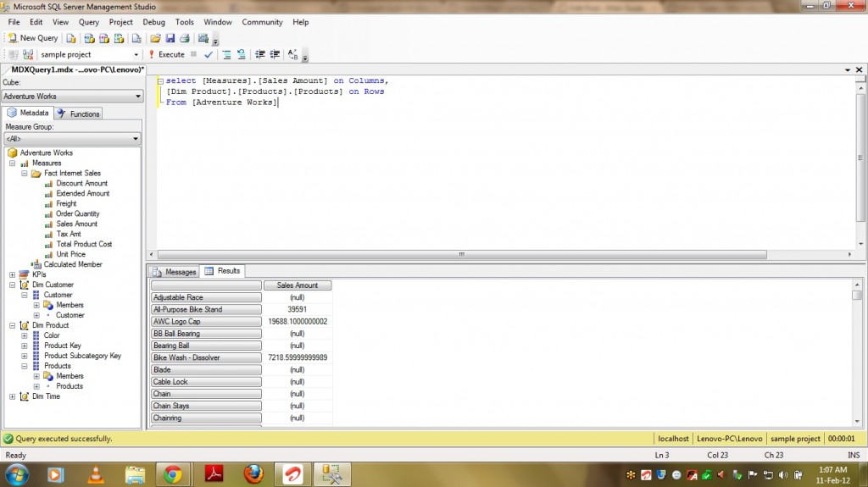
Task: Click the Parse blue checkmark icon
Action: pyautogui.click(x=209, y=54)
